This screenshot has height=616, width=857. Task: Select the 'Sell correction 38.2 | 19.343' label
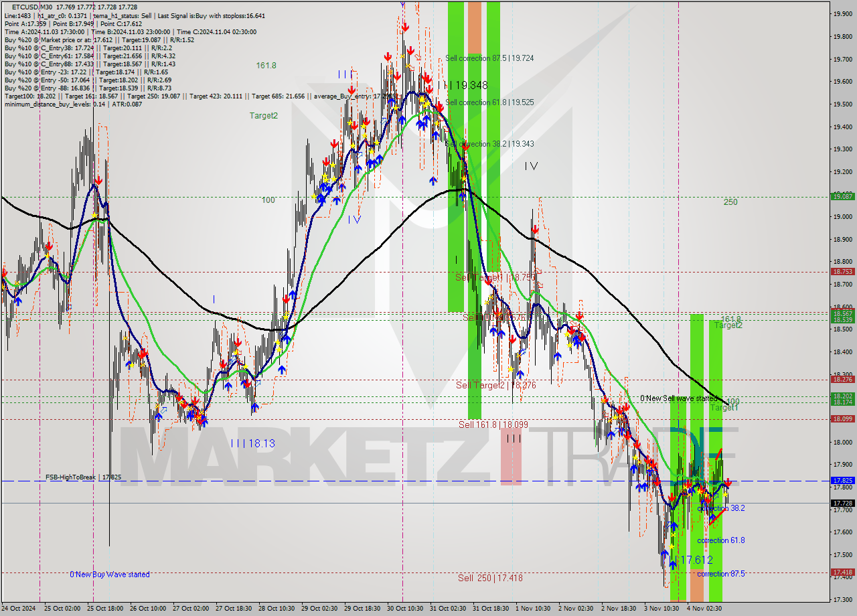click(x=489, y=144)
